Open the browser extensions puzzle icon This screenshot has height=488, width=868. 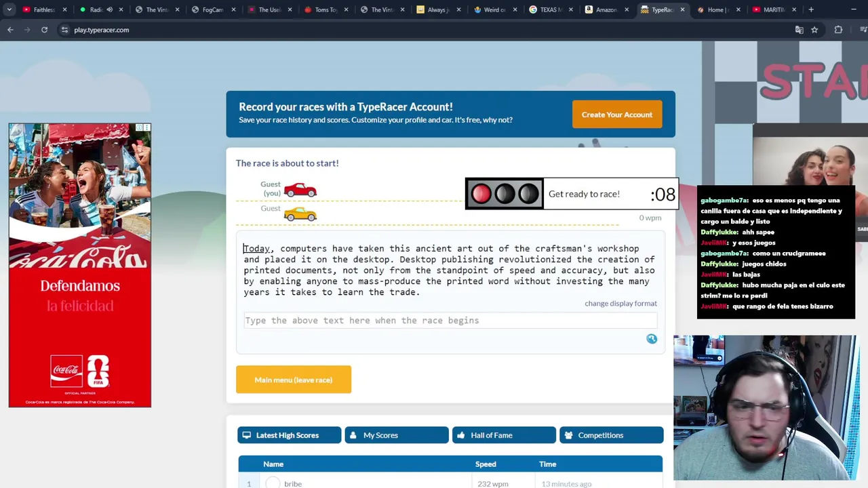(x=838, y=30)
